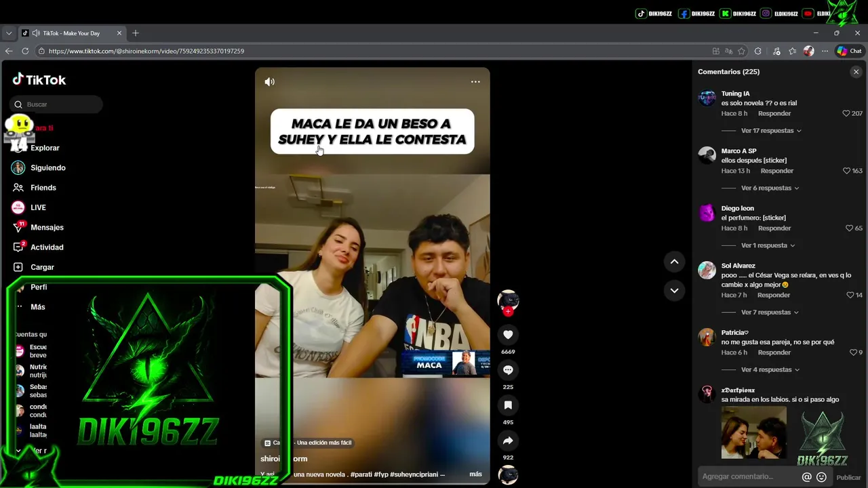Open Copilot Chat button
Screen dimensions: 868x488
coord(849,51)
